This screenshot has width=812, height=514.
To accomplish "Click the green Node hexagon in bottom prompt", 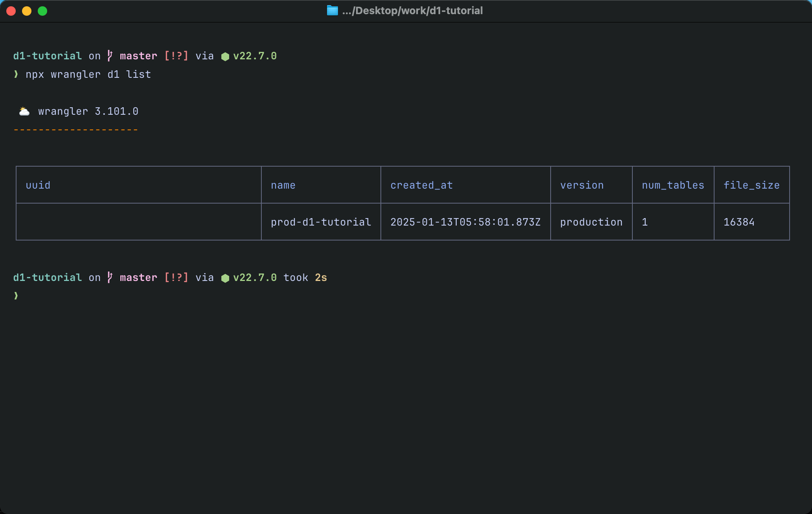I will [225, 278].
